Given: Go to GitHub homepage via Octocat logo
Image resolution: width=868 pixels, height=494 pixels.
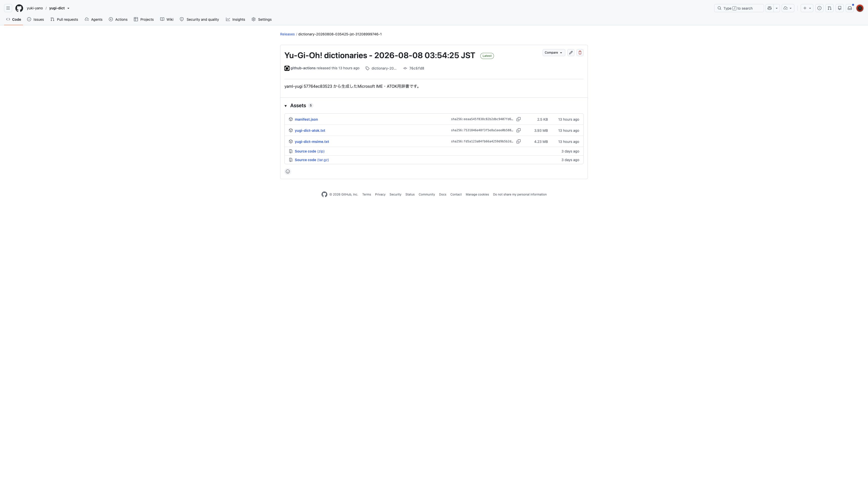Looking at the screenshot, I should (19, 8).
